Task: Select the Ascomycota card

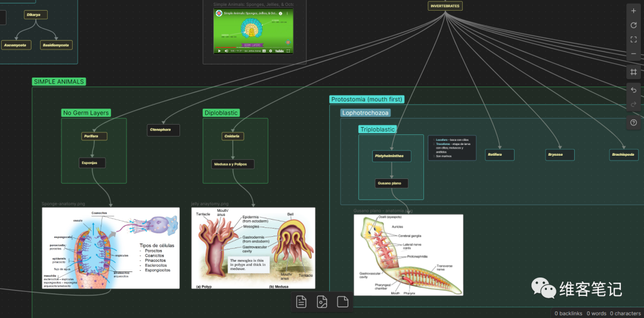Action: coord(16,45)
